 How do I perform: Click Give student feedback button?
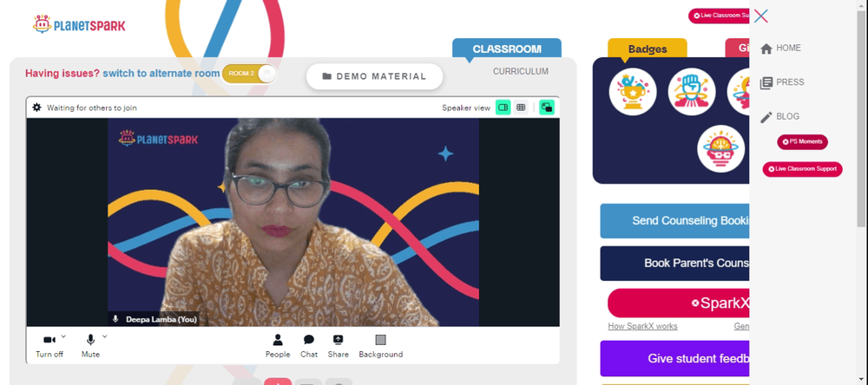674,358
